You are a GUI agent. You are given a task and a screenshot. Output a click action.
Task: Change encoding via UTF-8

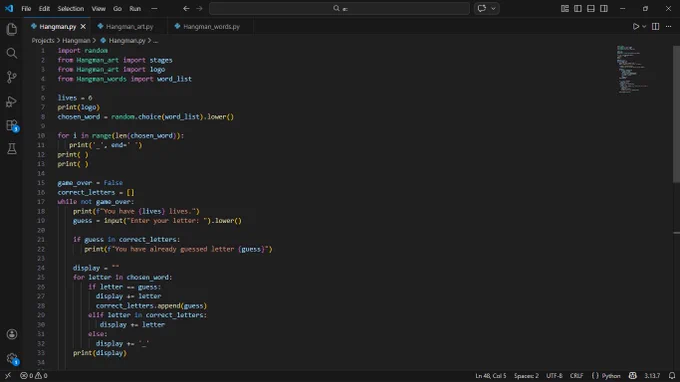[554, 375]
